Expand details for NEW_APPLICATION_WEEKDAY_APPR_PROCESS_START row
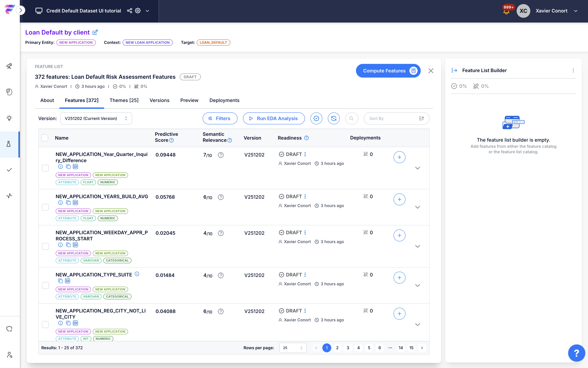Image resolution: width=588 pixels, height=368 pixels. (x=418, y=246)
